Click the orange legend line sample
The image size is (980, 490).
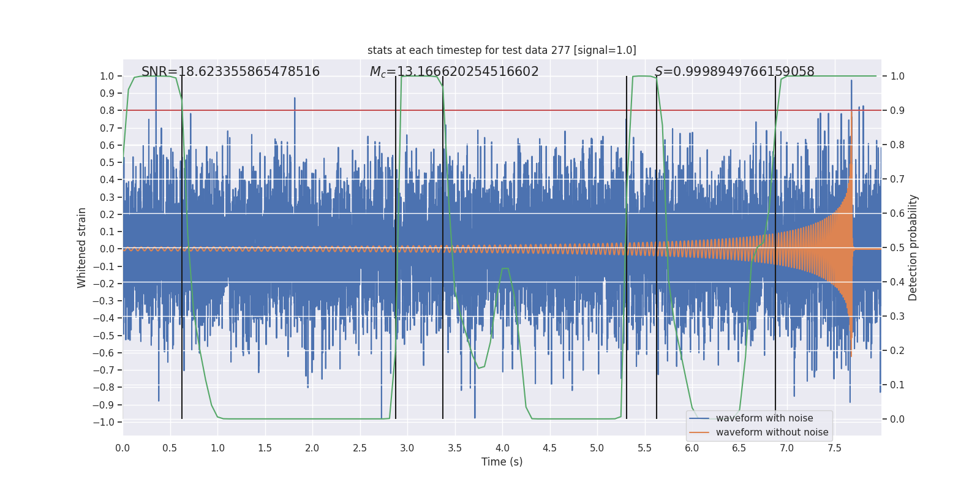(x=699, y=432)
